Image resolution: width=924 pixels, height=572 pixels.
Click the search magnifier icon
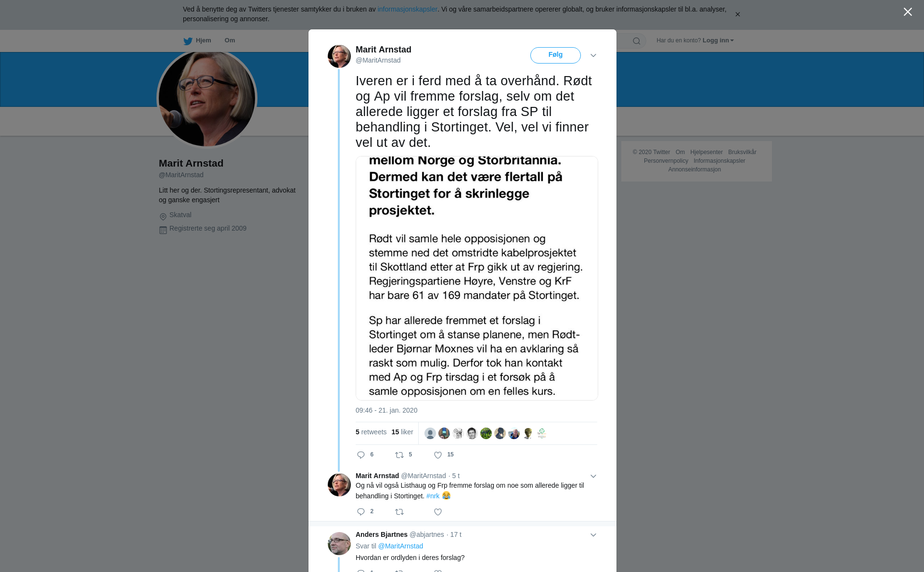(637, 41)
